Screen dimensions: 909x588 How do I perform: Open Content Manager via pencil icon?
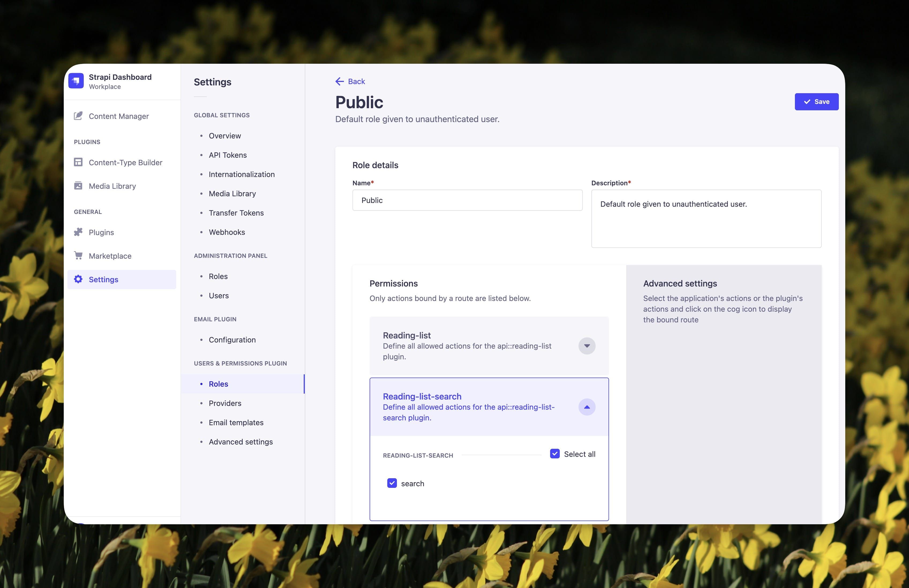point(78,116)
